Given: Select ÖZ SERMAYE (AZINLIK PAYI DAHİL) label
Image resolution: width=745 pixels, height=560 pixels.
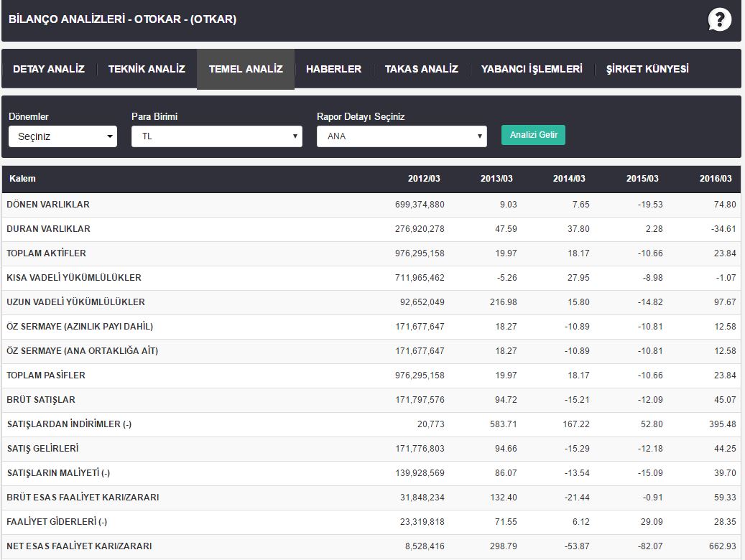Looking at the screenshot, I should pos(80,327).
